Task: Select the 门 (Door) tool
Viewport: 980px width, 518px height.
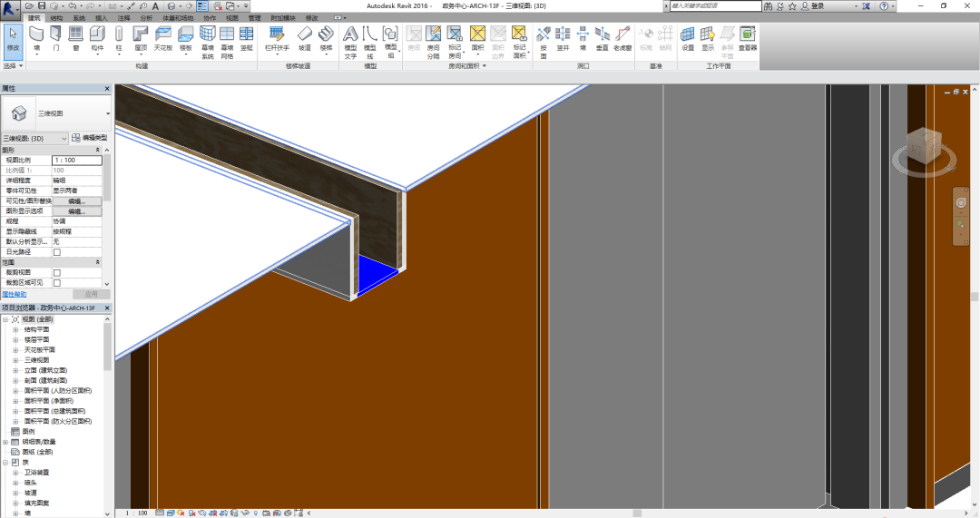Action: [55, 39]
